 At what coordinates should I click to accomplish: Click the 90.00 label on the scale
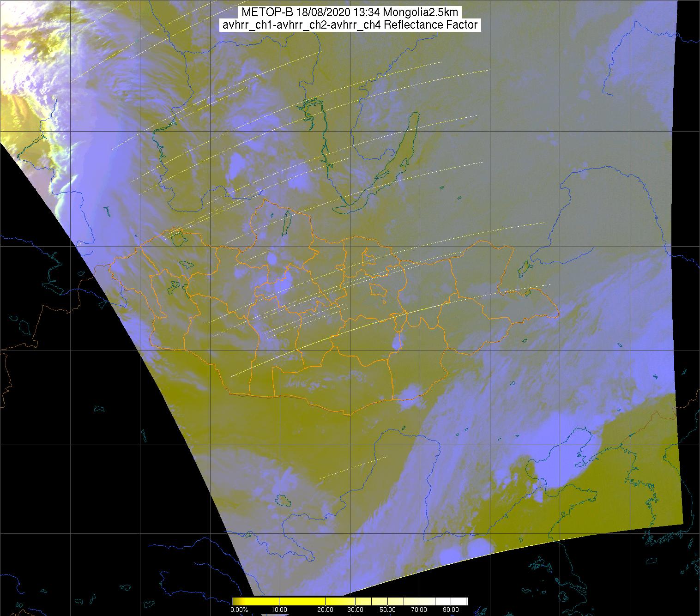tap(451, 610)
